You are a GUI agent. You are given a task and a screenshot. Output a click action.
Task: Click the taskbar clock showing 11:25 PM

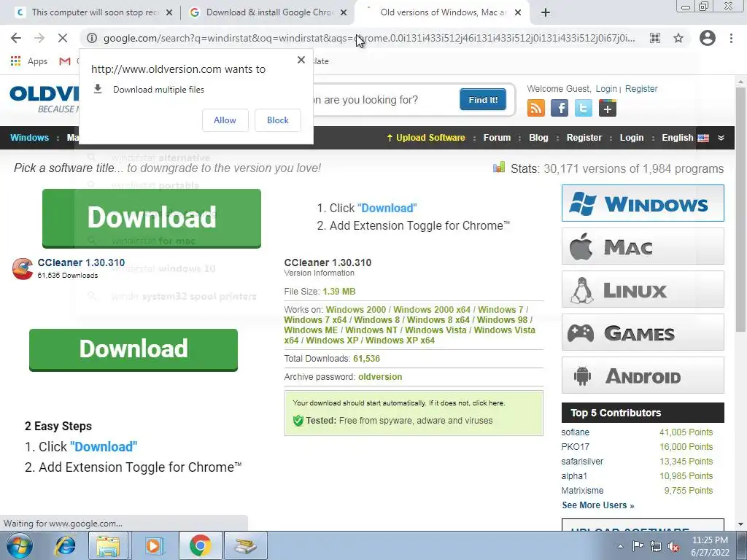pos(710,546)
